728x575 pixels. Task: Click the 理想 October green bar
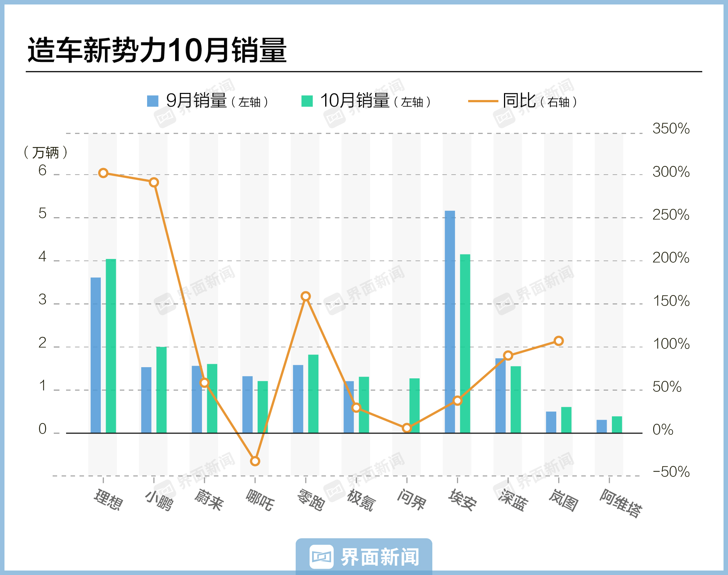point(111,345)
